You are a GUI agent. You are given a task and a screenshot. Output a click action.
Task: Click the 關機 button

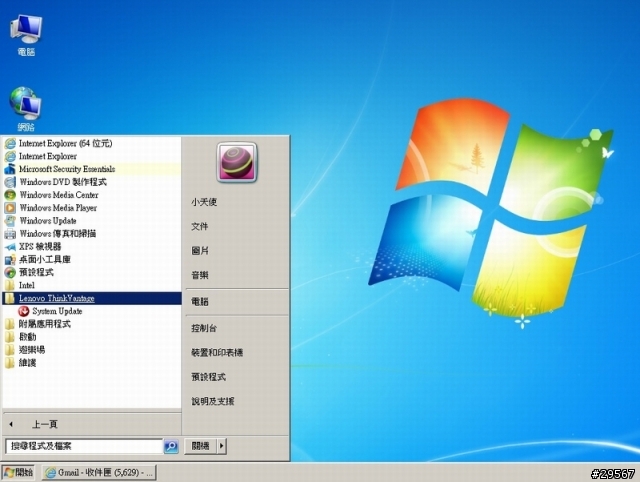200,446
